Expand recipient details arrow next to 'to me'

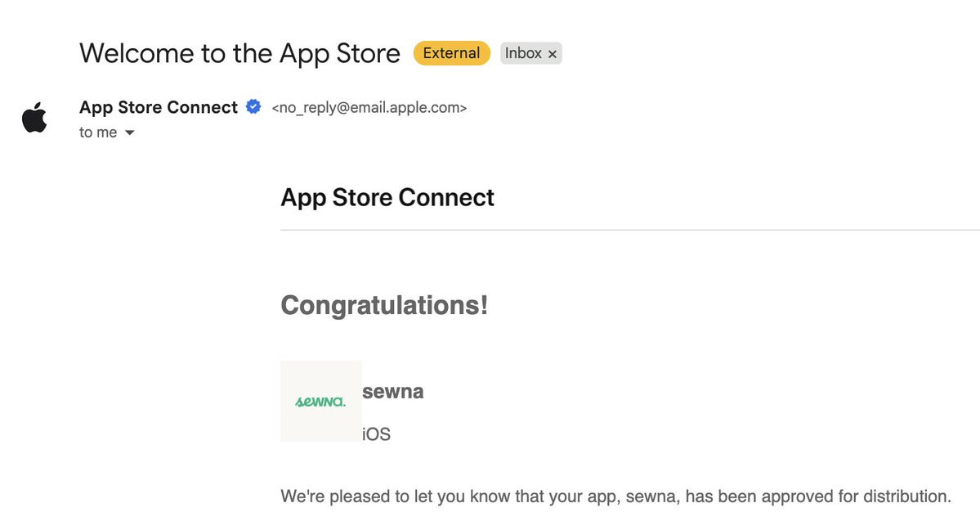(x=129, y=132)
